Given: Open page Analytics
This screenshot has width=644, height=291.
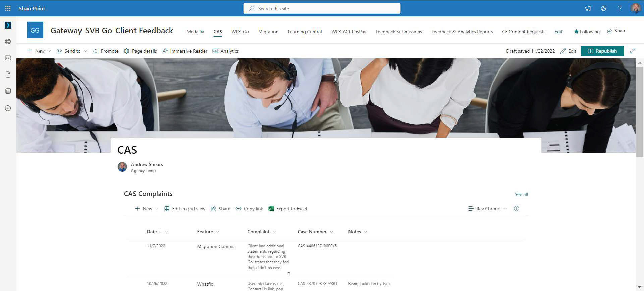Looking at the screenshot, I should click(x=226, y=51).
